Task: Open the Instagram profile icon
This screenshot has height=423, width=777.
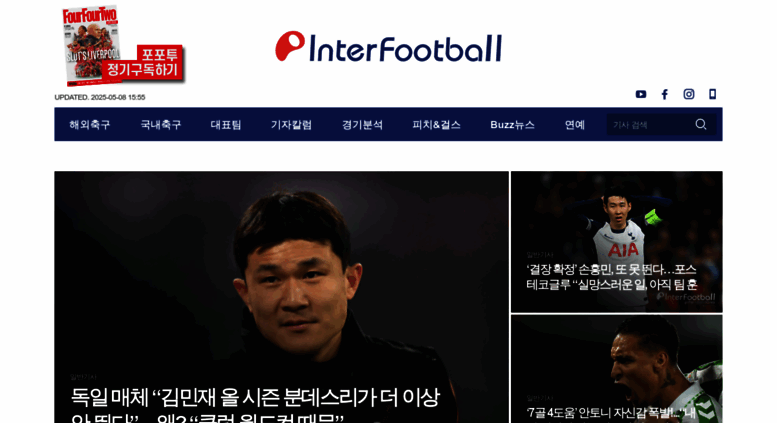Action: (x=689, y=94)
